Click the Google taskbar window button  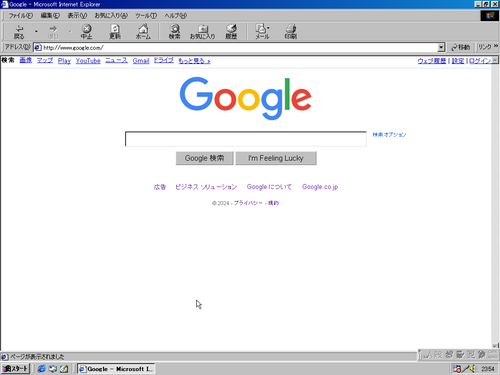pos(116,369)
